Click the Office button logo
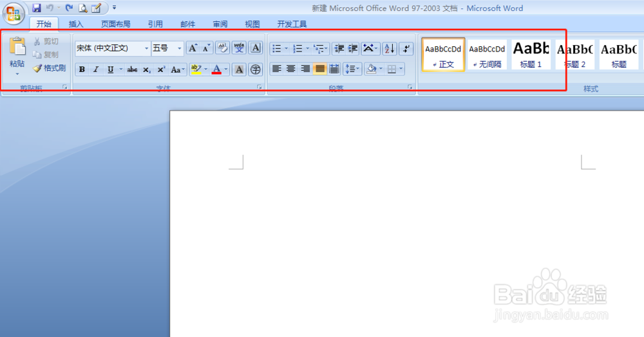The width and height of the screenshot is (644, 337). (x=14, y=14)
